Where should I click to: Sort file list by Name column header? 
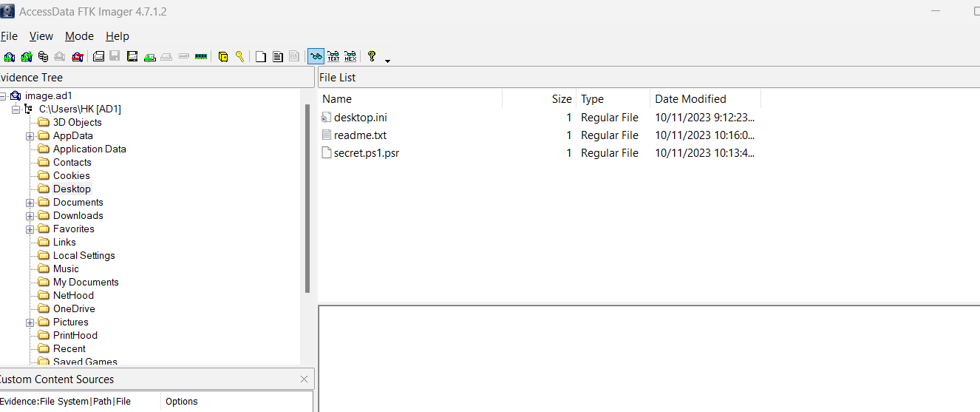tap(410, 99)
